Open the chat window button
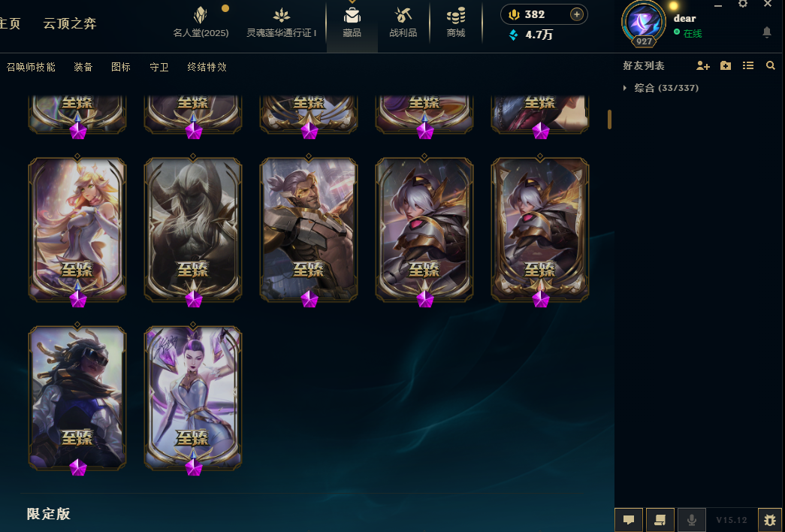The width and height of the screenshot is (785, 532). pos(629,520)
